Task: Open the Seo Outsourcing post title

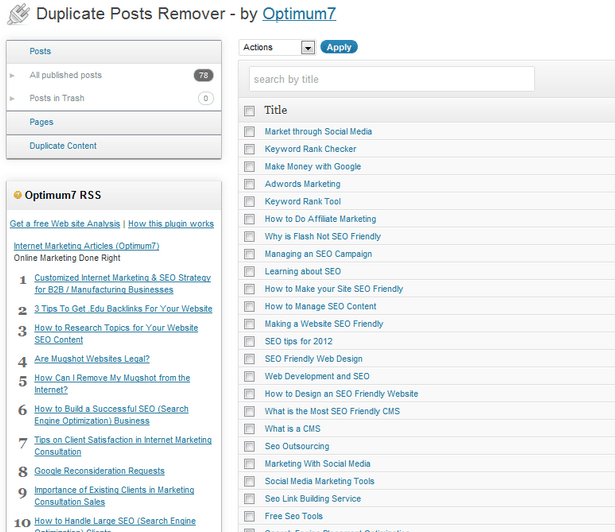Action: [x=297, y=446]
